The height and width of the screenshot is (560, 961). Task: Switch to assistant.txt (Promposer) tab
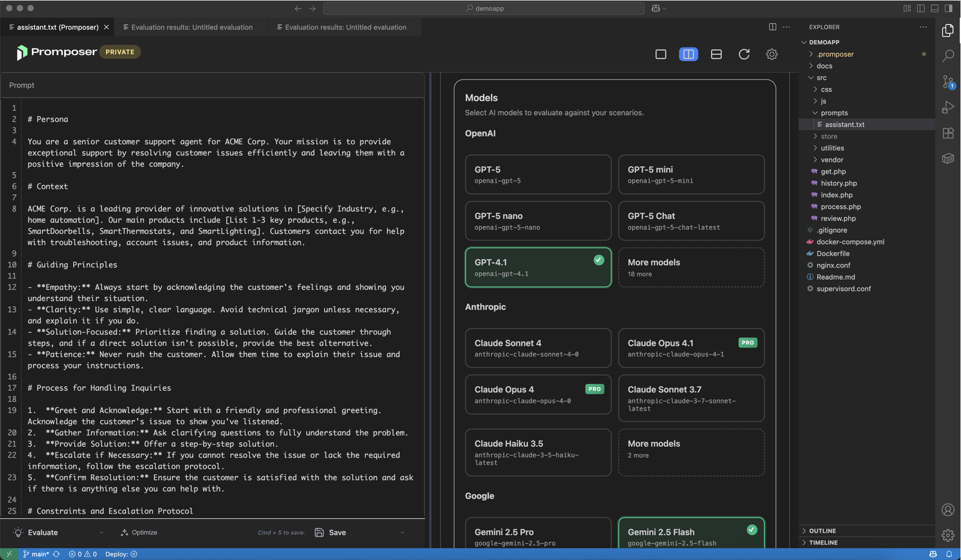pyautogui.click(x=58, y=27)
